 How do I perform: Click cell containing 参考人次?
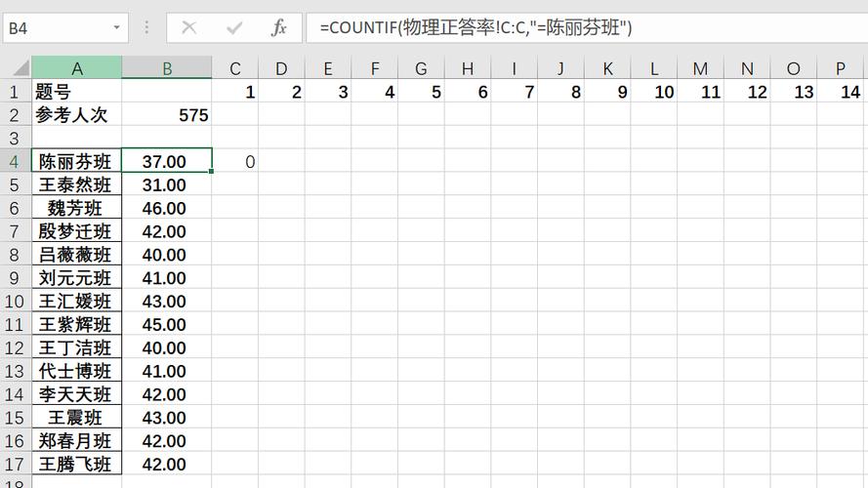pos(76,115)
